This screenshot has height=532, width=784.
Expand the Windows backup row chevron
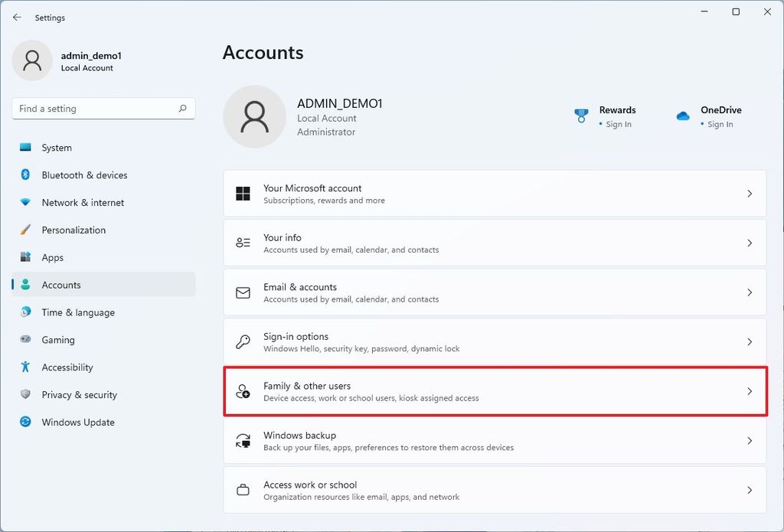749,440
